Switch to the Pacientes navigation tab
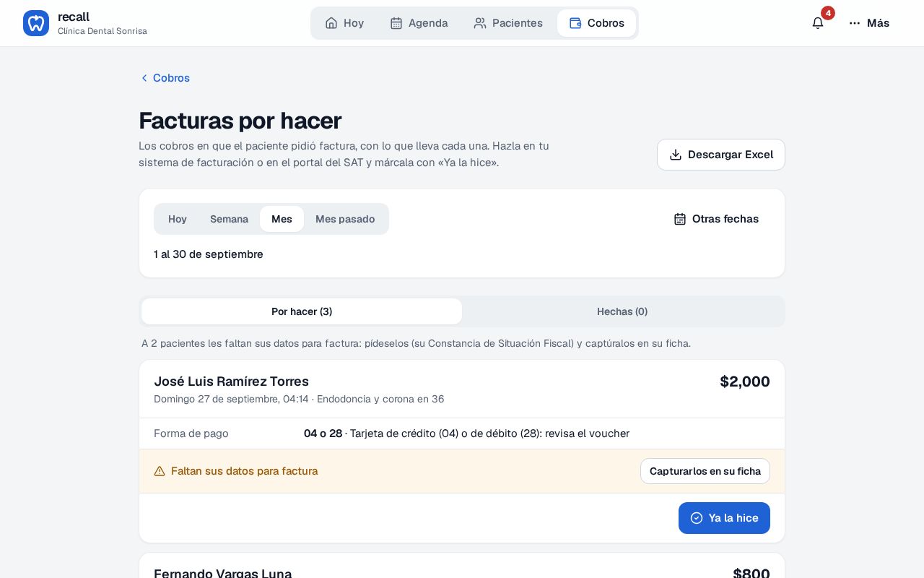924x578 pixels. [508, 23]
